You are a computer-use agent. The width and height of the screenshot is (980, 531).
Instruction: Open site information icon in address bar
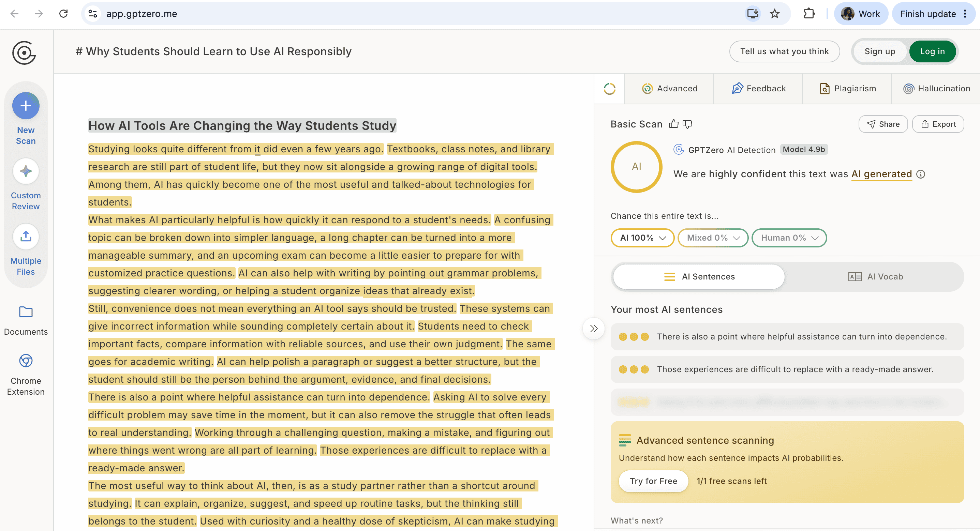click(x=93, y=14)
